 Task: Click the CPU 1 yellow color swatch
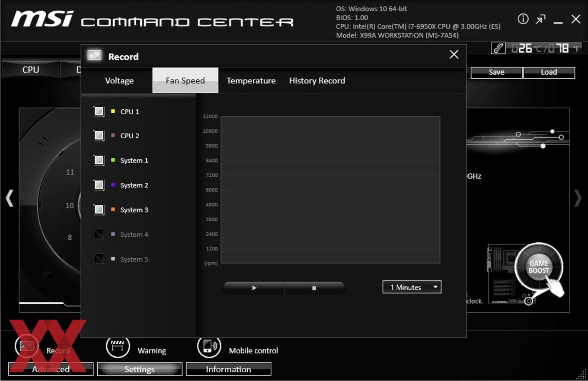point(113,111)
